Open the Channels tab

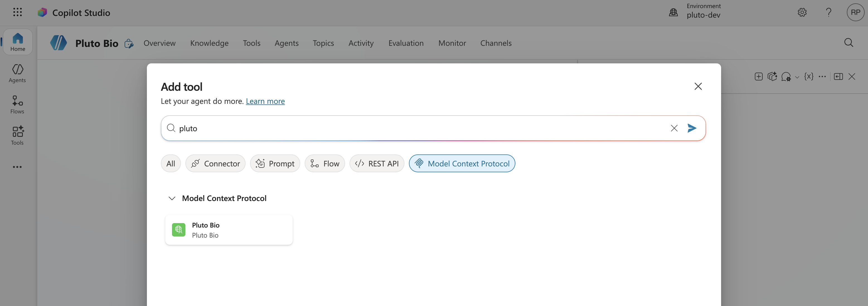[x=496, y=43]
